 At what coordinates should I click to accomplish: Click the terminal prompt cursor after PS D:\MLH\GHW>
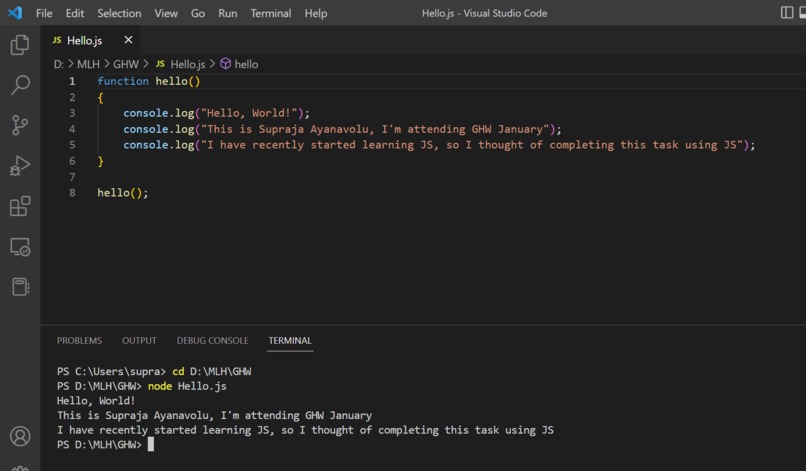151,444
